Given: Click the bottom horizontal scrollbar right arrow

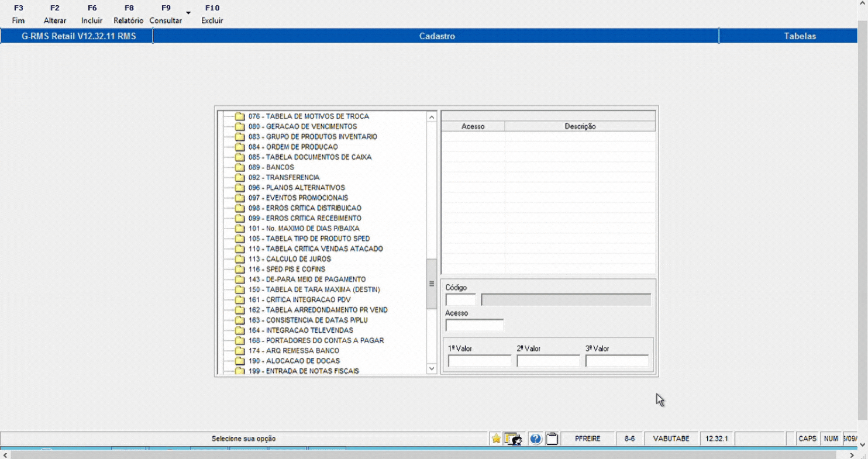Looking at the screenshot, I should coord(853,454).
